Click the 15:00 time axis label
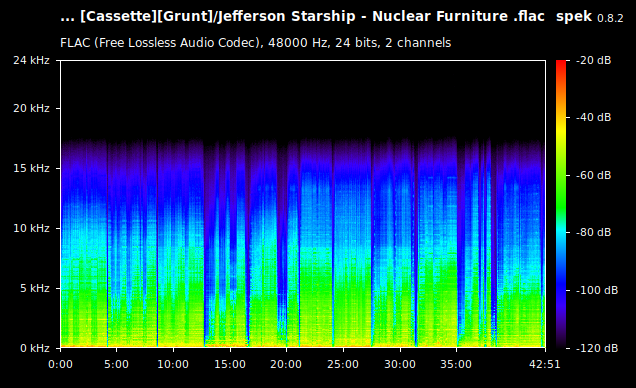The height and width of the screenshot is (388, 636). (230, 364)
